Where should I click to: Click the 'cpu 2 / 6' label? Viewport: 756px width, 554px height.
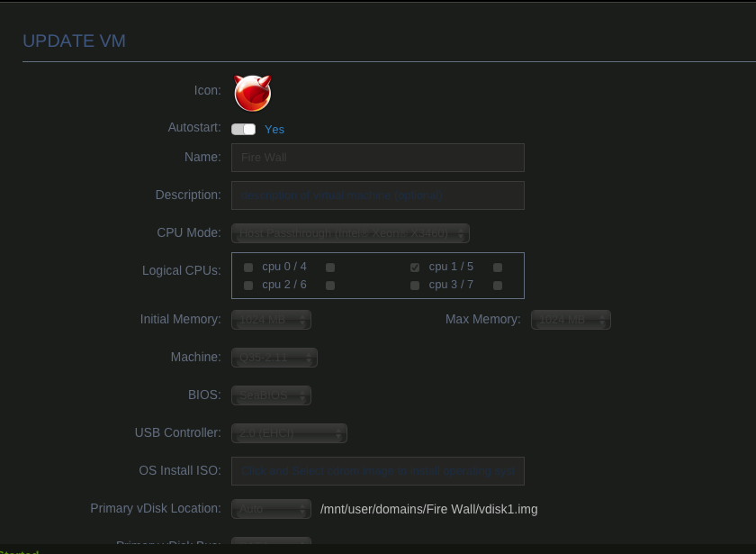(284, 285)
